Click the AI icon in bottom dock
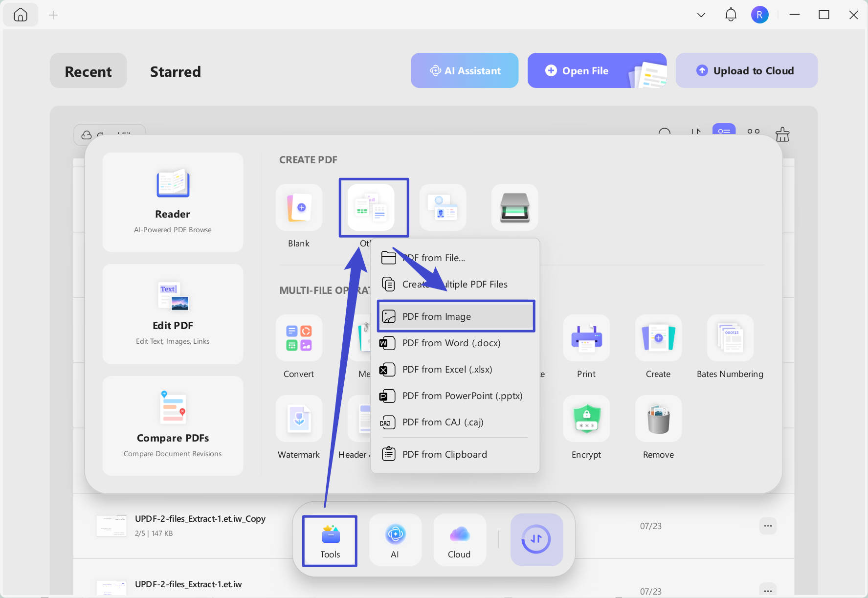The width and height of the screenshot is (868, 598). tap(395, 540)
